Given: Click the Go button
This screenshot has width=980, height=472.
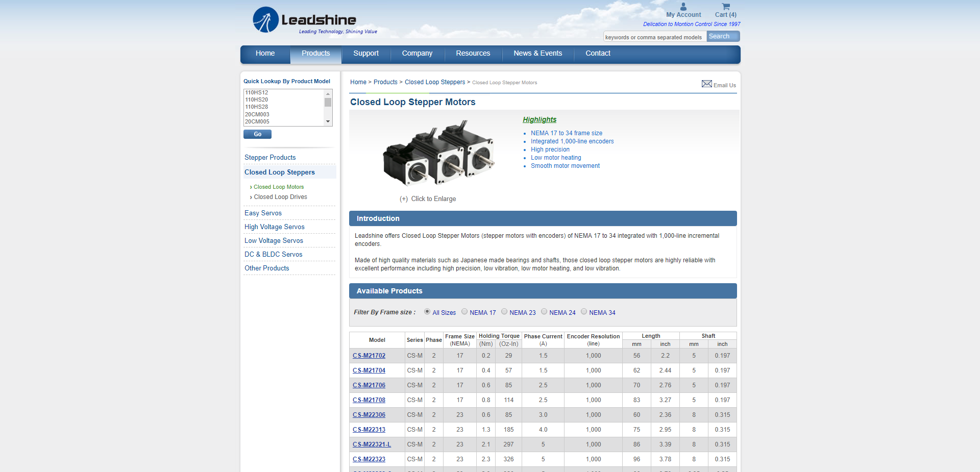Looking at the screenshot, I should [x=257, y=134].
